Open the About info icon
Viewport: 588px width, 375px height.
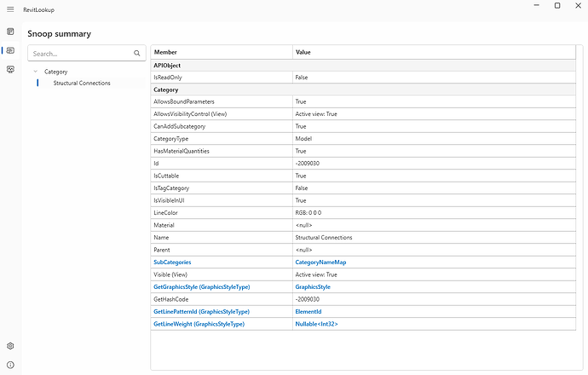click(x=10, y=365)
